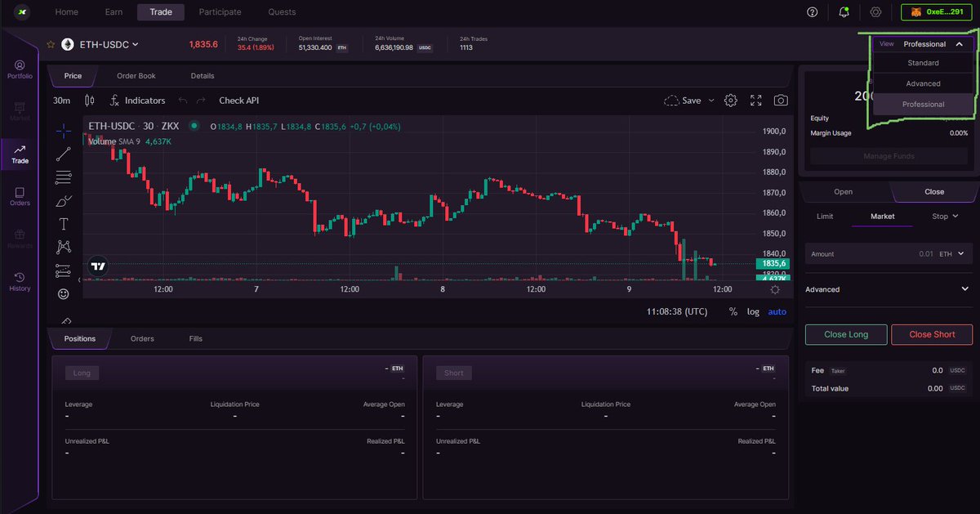Open the forecasting and measurement tool
Image resolution: width=980 pixels, height=514 pixels.
(64, 270)
